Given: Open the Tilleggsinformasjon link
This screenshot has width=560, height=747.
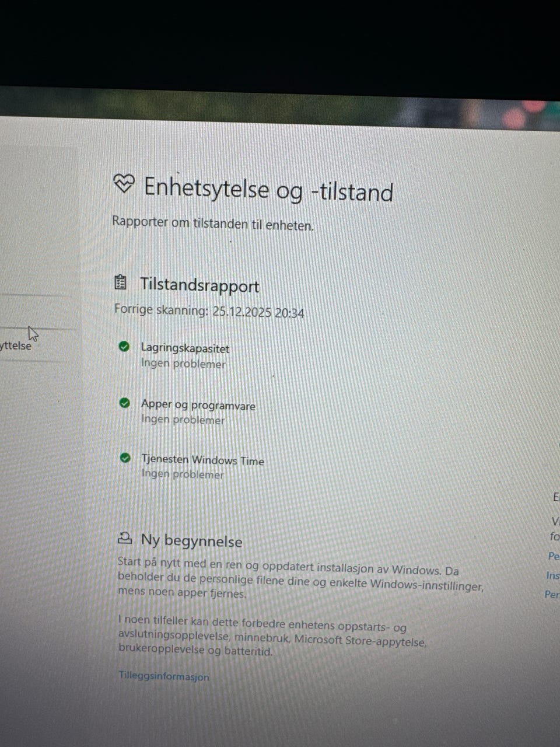Looking at the screenshot, I should tap(163, 676).
